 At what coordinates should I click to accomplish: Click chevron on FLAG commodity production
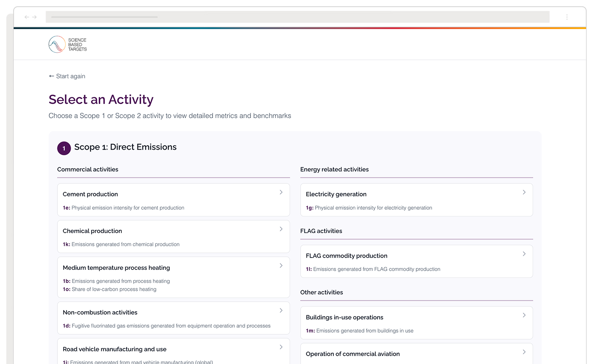click(x=524, y=254)
